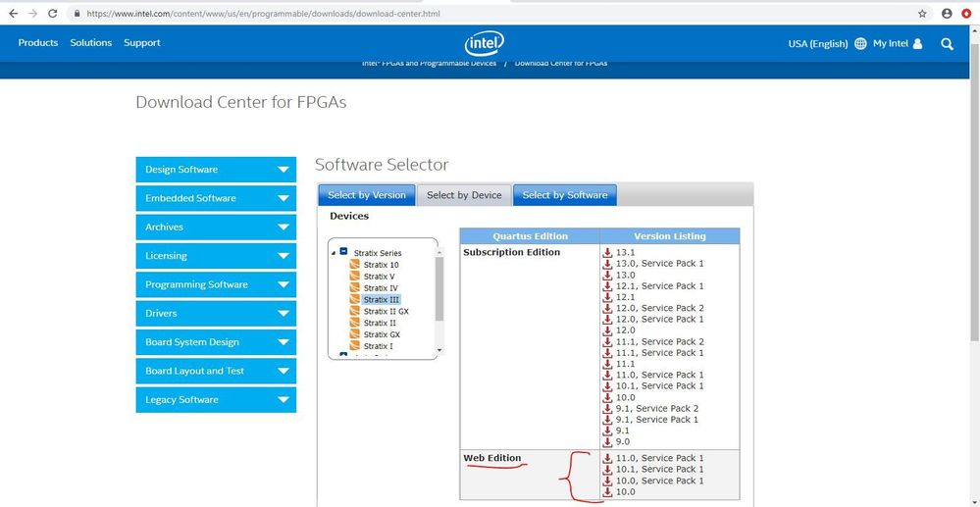The width and height of the screenshot is (980, 507).
Task: Expand Licensing menu
Action: coord(216,256)
